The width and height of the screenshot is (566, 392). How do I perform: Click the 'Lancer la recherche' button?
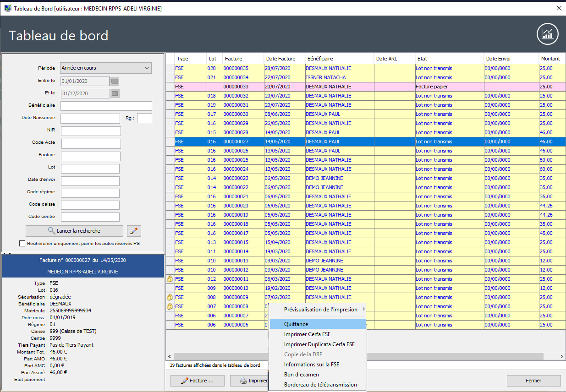pyautogui.click(x=74, y=231)
